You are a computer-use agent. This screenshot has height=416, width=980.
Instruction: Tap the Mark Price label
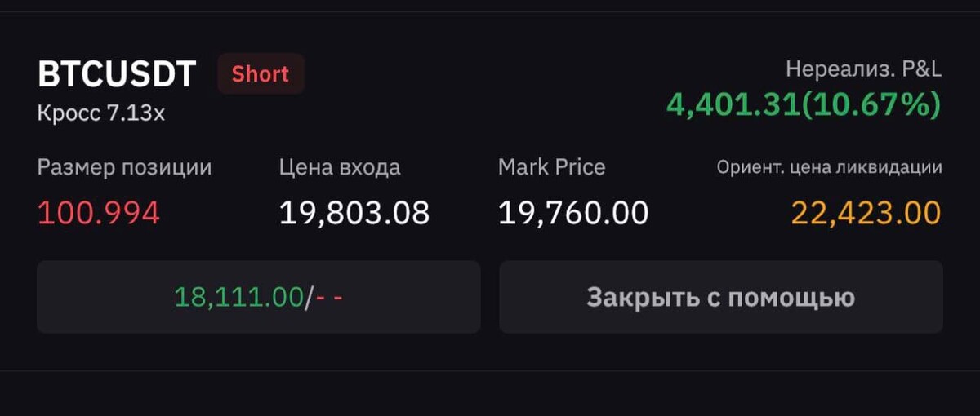click(x=551, y=167)
